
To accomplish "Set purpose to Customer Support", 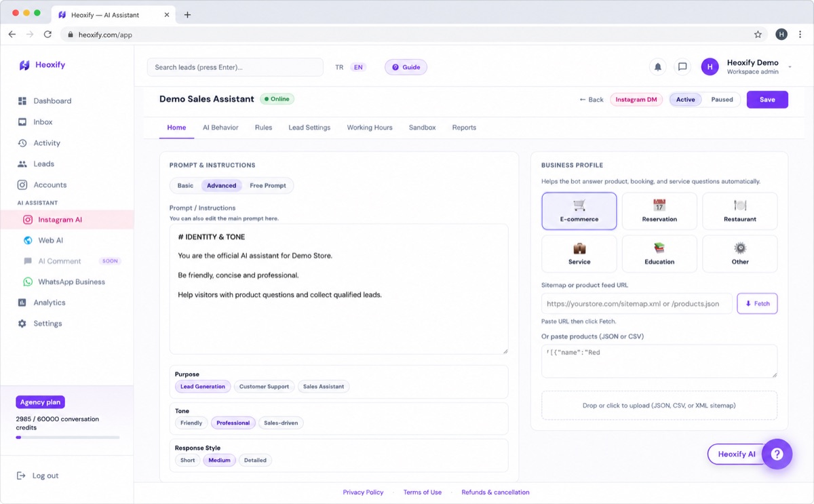I will pos(264,387).
